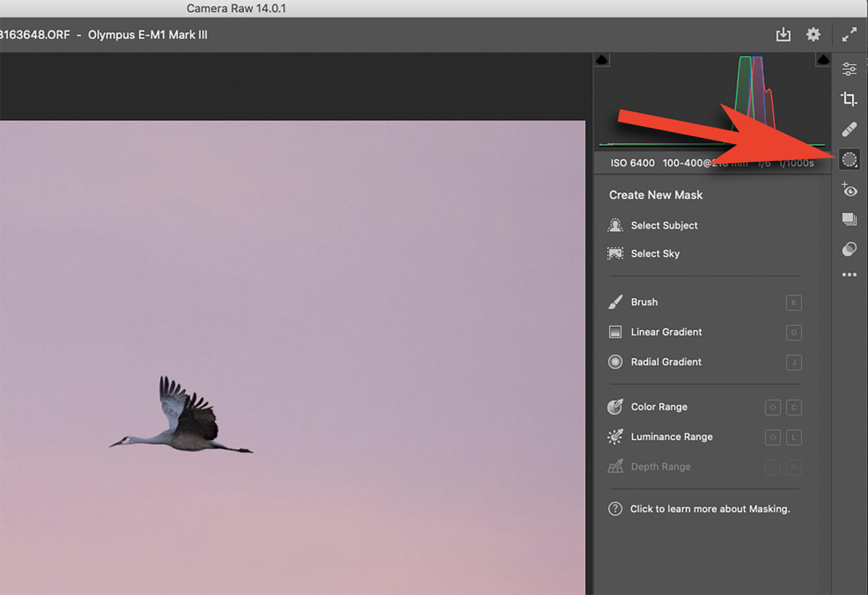Click the learn more about Masking link
The height and width of the screenshot is (595, 868).
coord(709,509)
